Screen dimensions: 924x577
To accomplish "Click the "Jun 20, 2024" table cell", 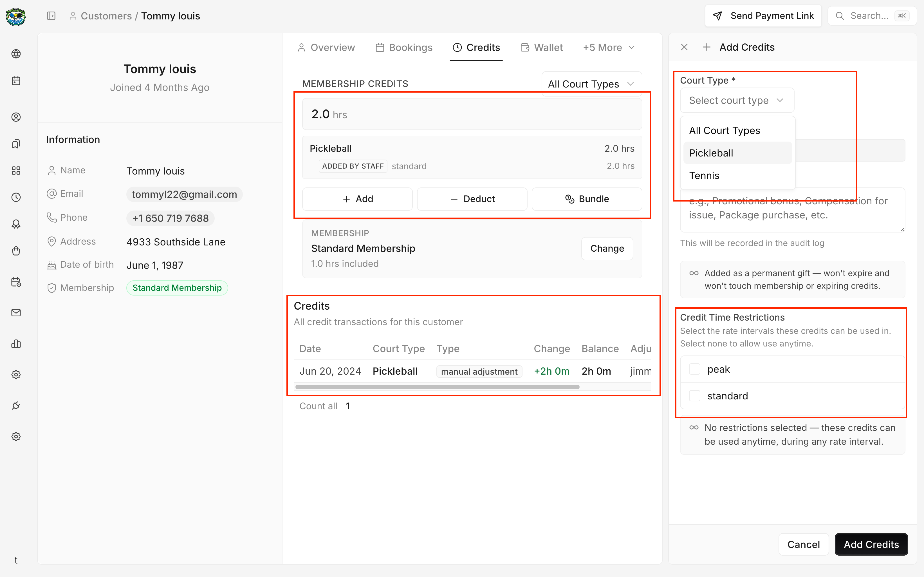I will pos(330,371).
